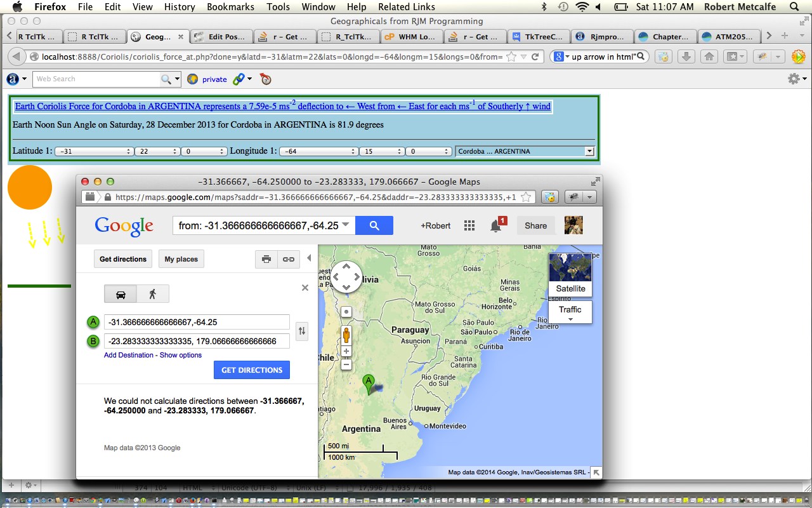812x508 pixels.
Task: Close the directions panel X
Action: click(x=305, y=288)
